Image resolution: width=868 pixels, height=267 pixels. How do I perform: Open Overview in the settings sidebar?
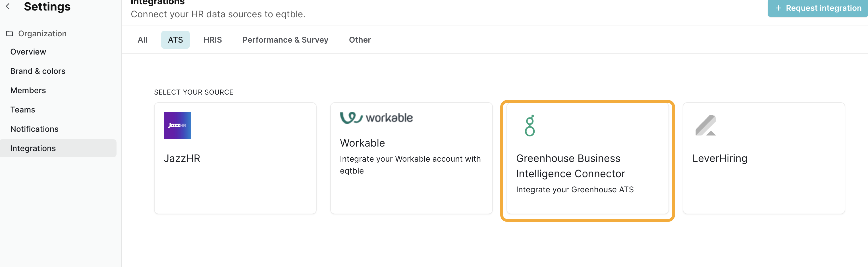(x=28, y=52)
